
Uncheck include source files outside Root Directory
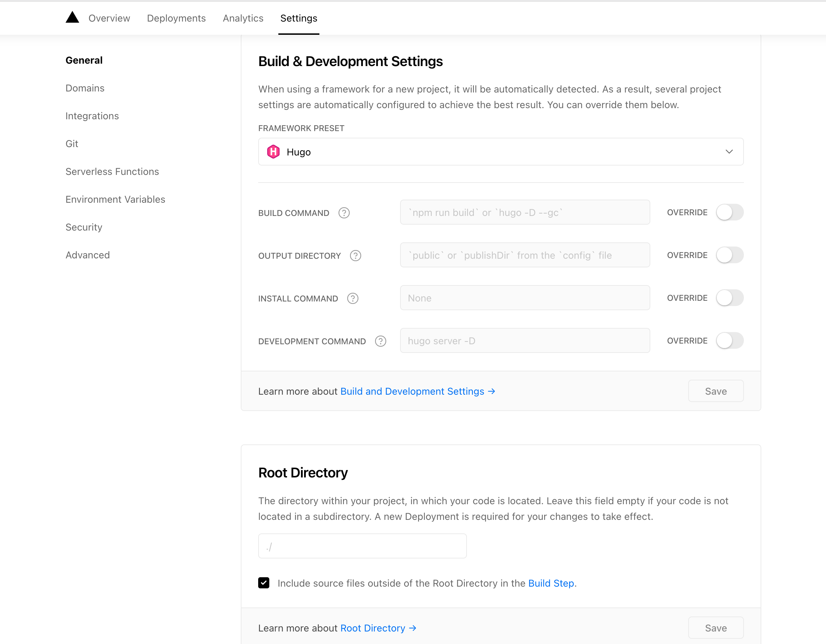[x=264, y=583]
